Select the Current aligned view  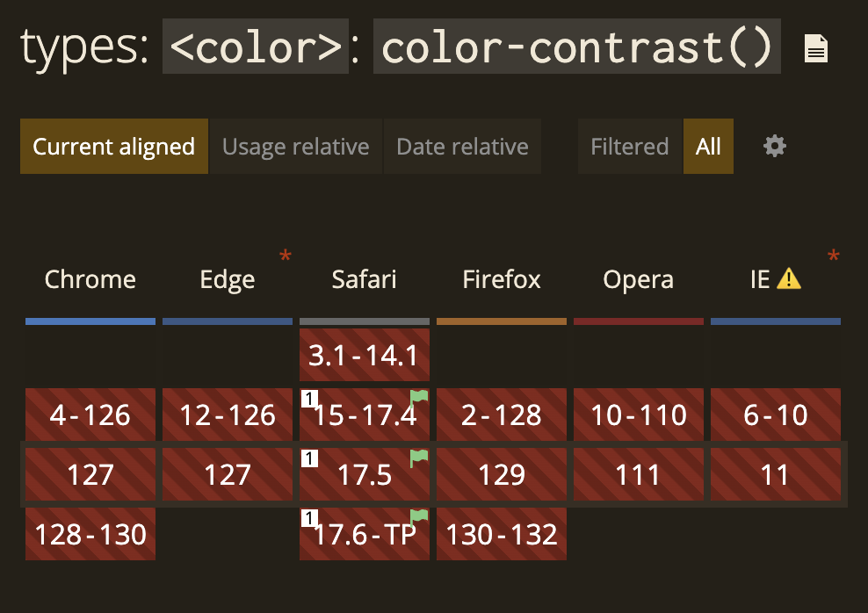(x=114, y=146)
